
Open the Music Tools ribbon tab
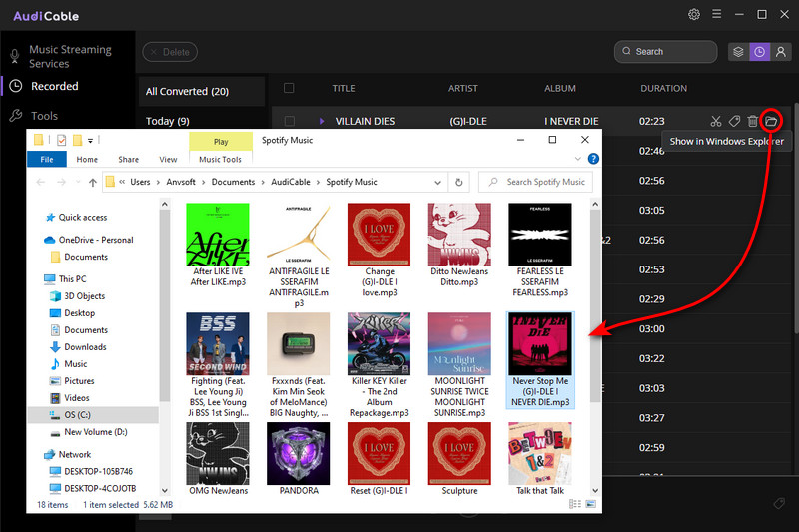coord(220,159)
